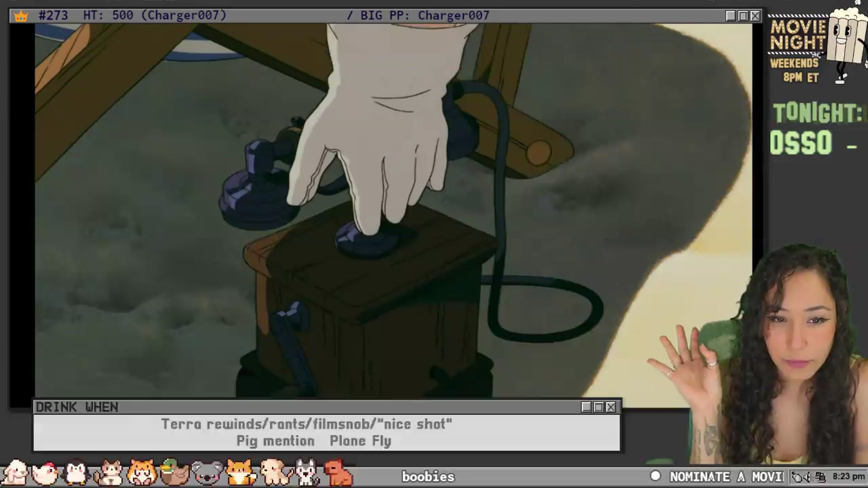Click the 'boobies' text in taskbar
The width and height of the screenshot is (868, 488).
428,477
